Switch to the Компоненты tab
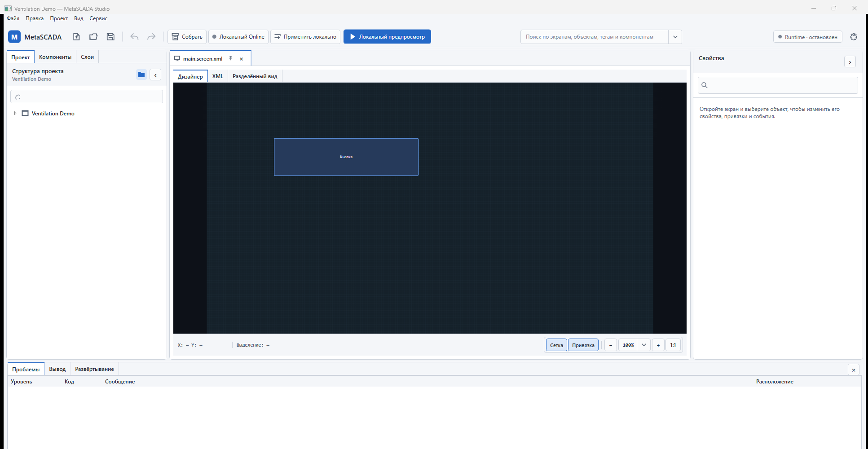 (55, 57)
